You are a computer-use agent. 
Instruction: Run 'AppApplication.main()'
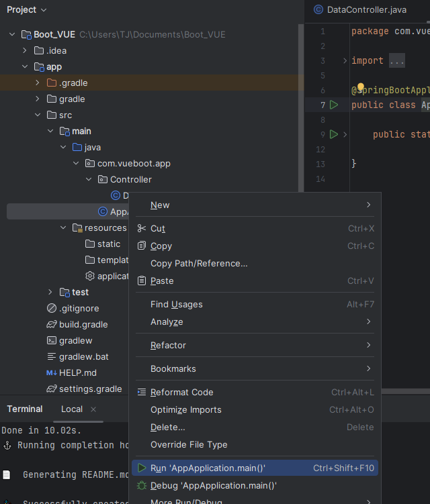(255, 468)
